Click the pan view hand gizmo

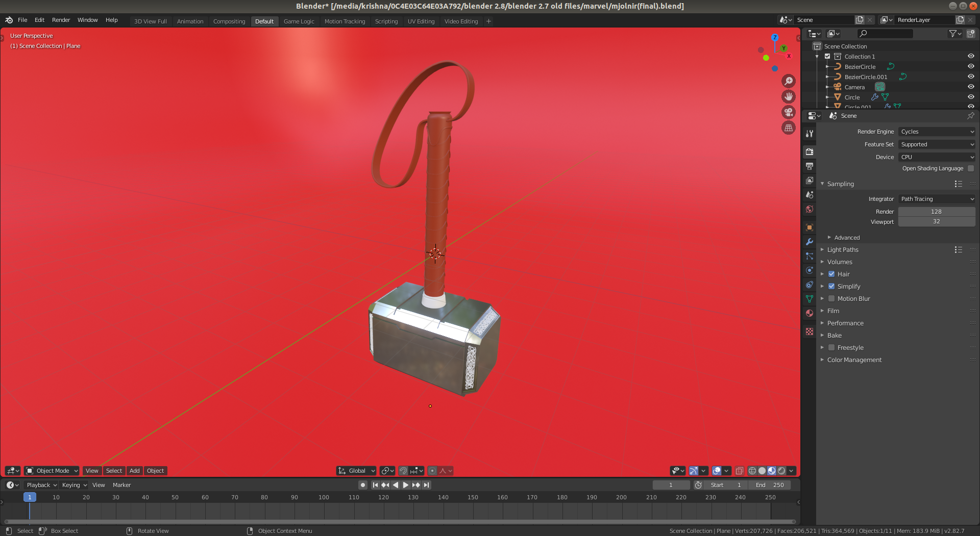(789, 97)
